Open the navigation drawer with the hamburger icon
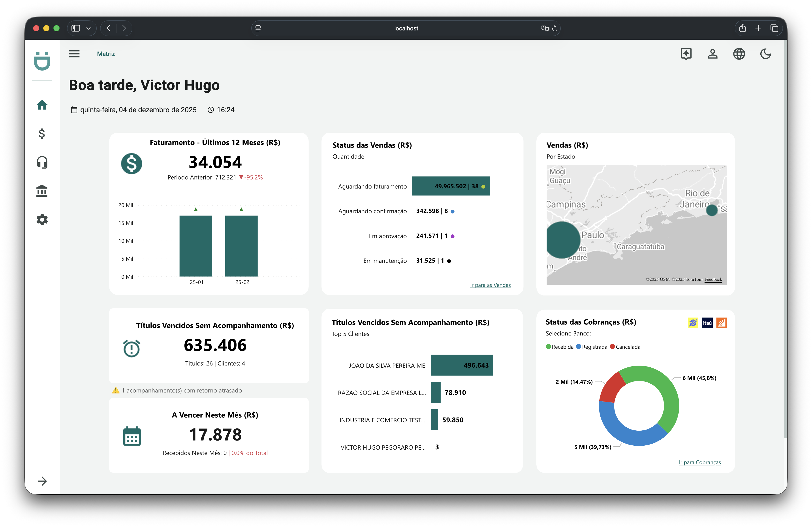 point(74,54)
